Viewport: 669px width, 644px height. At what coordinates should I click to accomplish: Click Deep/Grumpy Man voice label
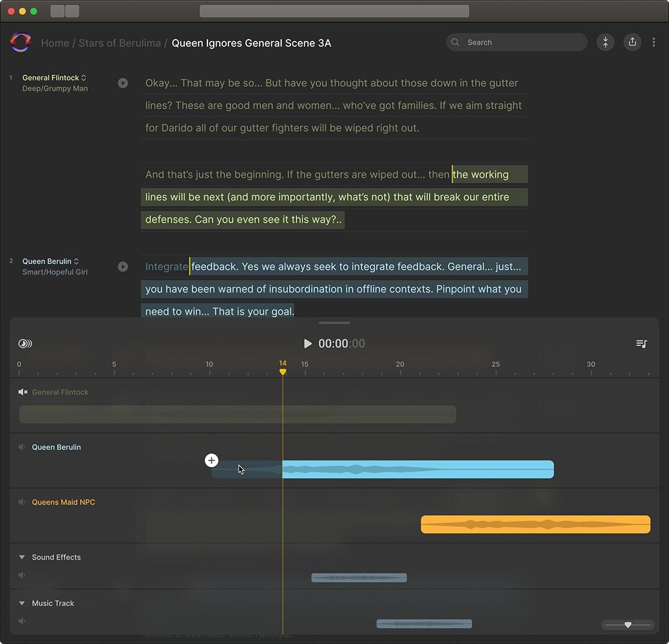(55, 89)
